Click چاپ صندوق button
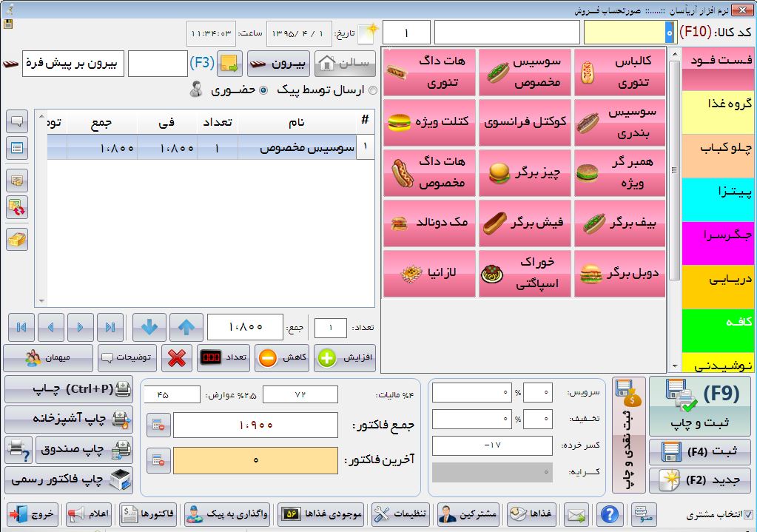 point(84,449)
